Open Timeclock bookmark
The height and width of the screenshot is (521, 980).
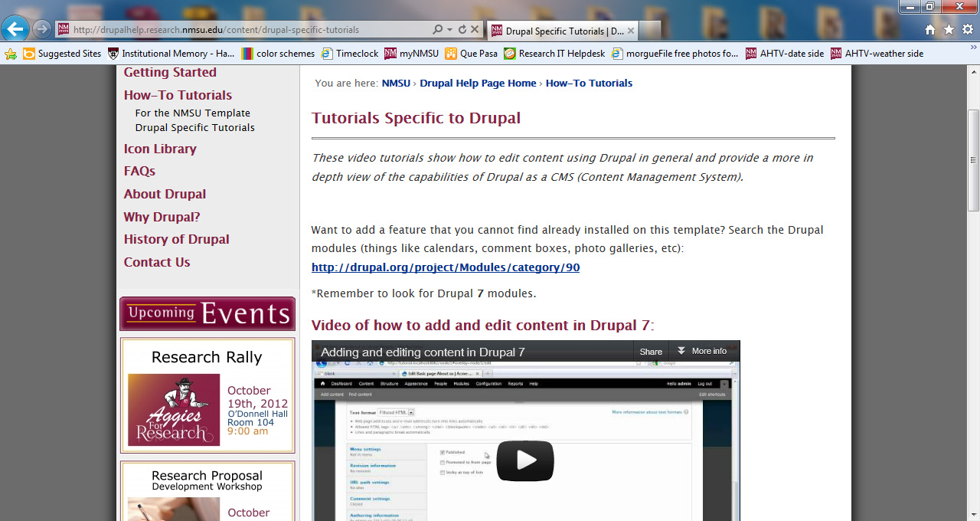pyautogui.click(x=350, y=54)
